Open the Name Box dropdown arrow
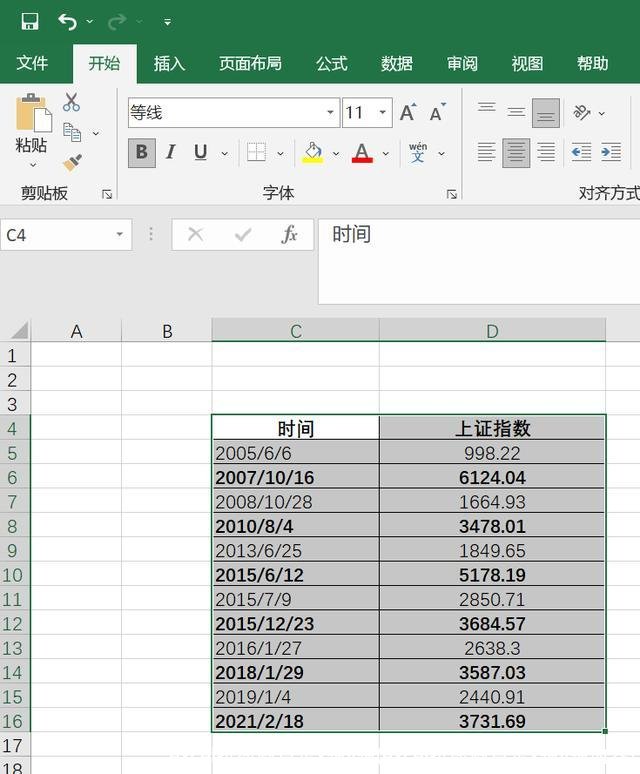This screenshot has width=640, height=774. (x=119, y=234)
